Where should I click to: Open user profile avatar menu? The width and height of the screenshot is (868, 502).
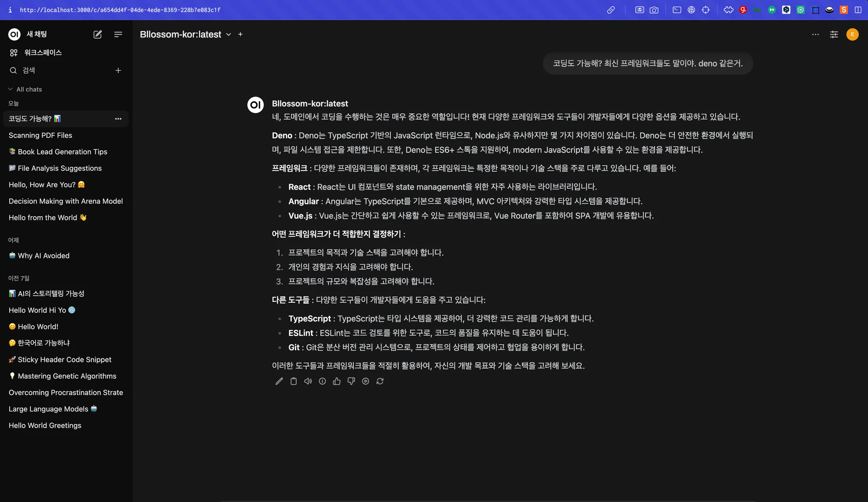852,34
